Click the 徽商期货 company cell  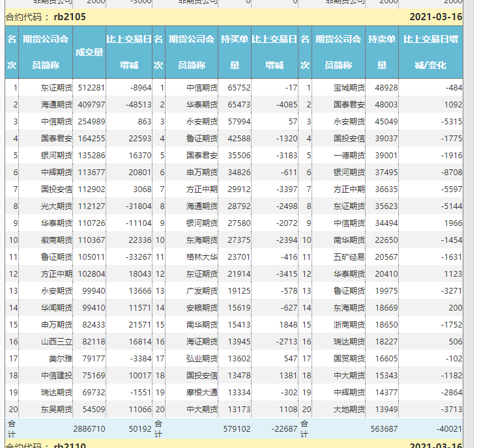click(56, 240)
